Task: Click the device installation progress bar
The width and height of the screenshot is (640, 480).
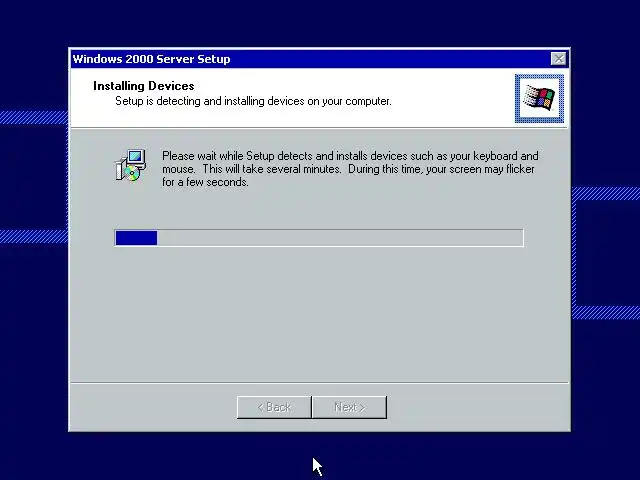Action: 319,238
